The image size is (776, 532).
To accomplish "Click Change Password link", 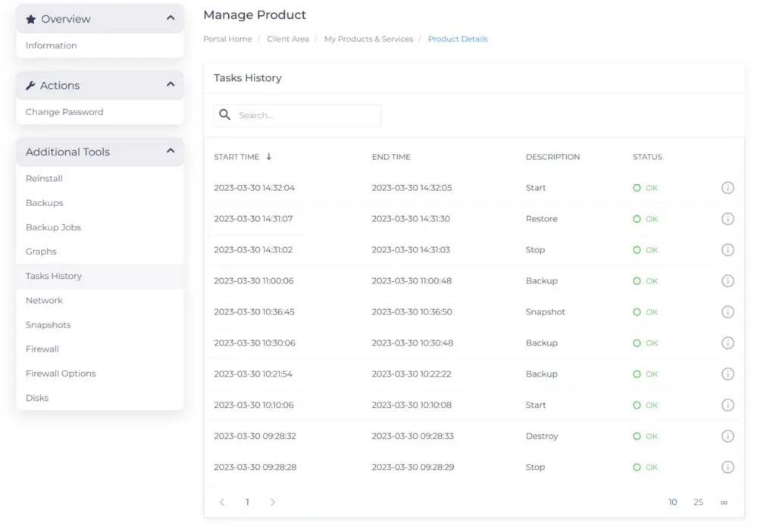I will pyautogui.click(x=64, y=112).
